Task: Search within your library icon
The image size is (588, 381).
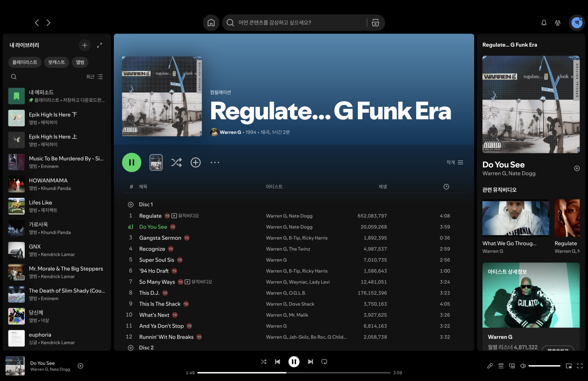Action: (x=14, y=77)
